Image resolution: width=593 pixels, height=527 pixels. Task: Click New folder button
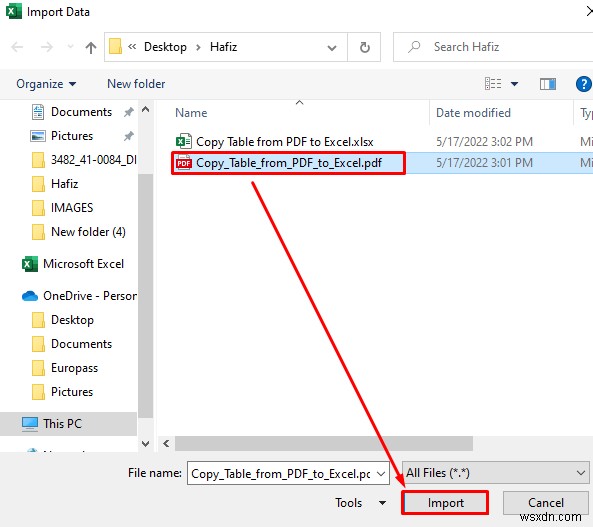tap(136, 84)
